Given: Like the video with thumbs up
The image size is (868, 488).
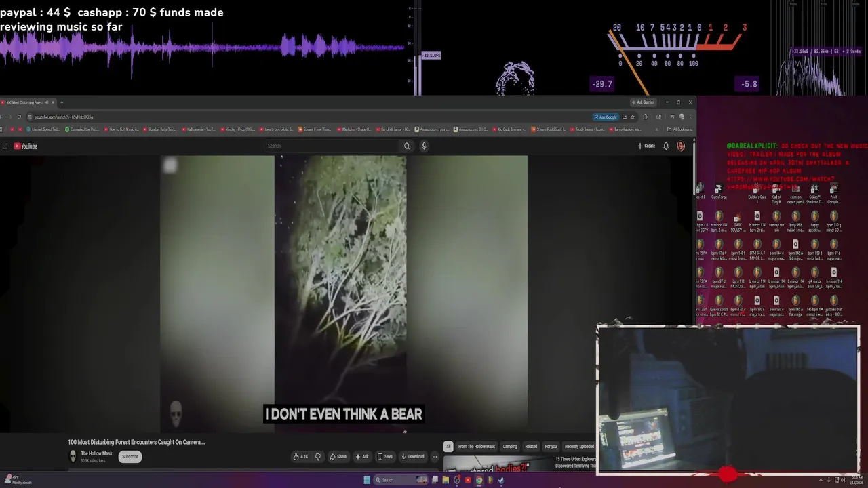Looking at the screenshot, I should pyautogui.click(x=301, y=457).
